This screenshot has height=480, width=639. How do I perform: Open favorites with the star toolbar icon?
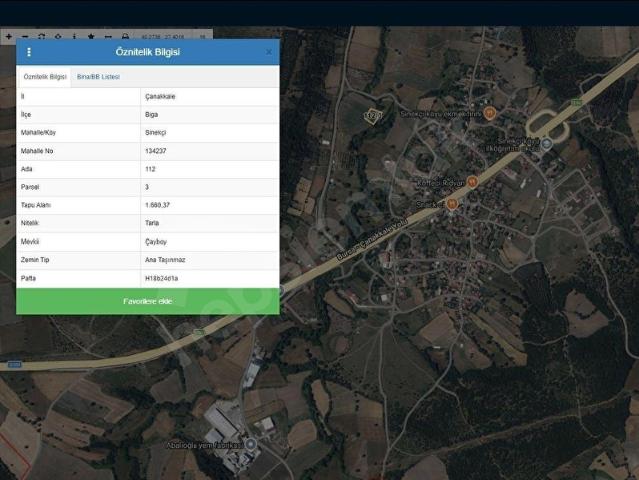coord(91,37)
